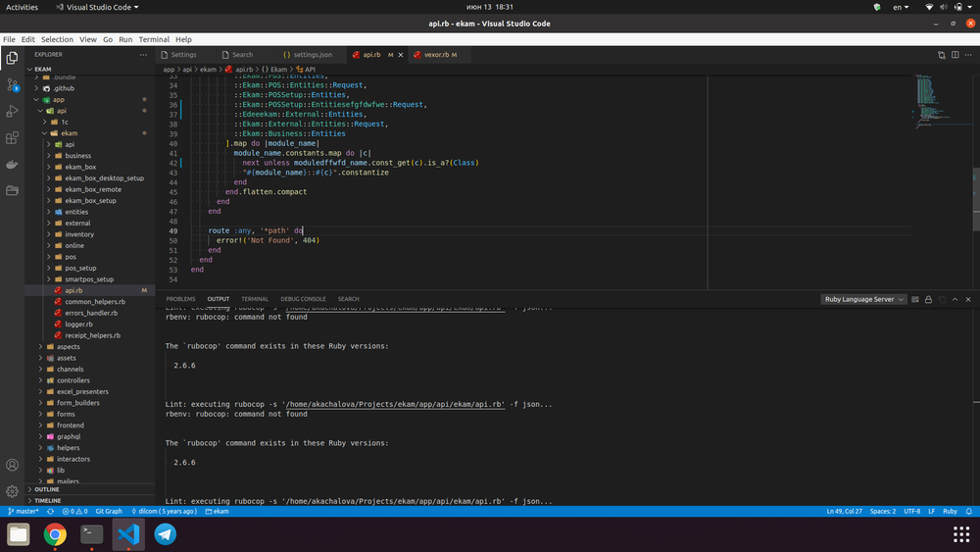This screenshot has width=980, height=552.
Task: Toggle the output auto-scroll lock
Action: [x=927, y=299]
